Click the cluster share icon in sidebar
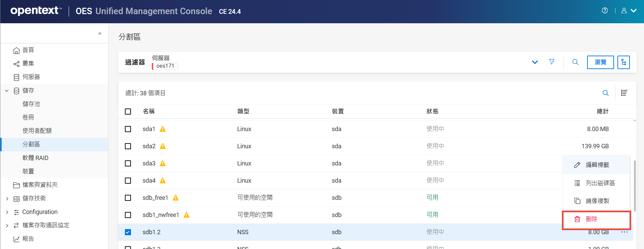 [x=16, y=64]
